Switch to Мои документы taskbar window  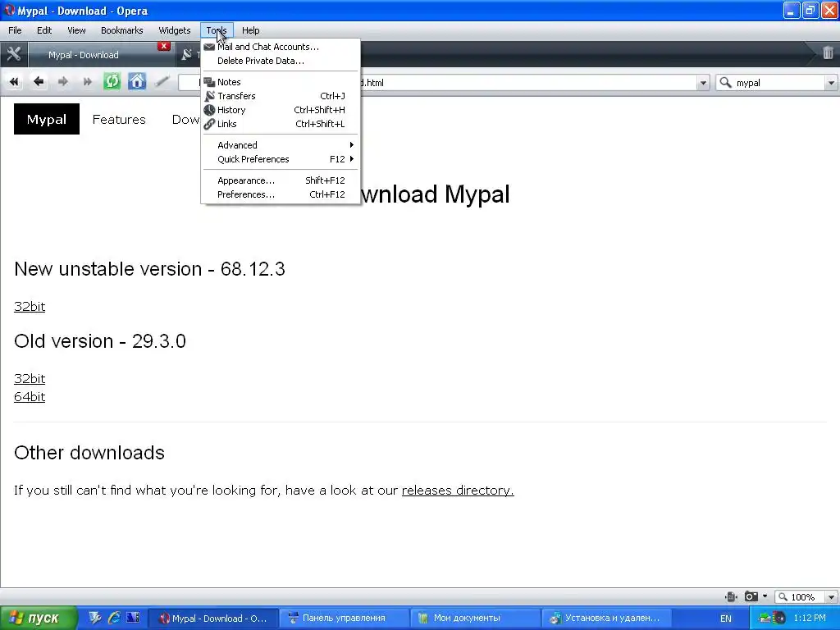click(476, 619)
